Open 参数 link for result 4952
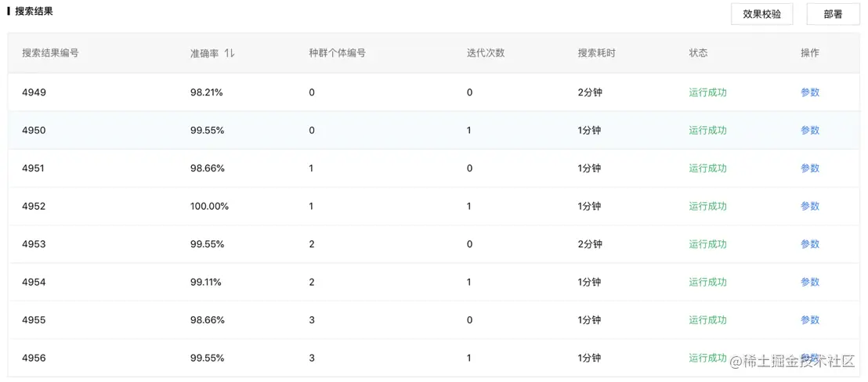Image resolution: width=868 pixels, height=382 pixels. click(809, 207)
